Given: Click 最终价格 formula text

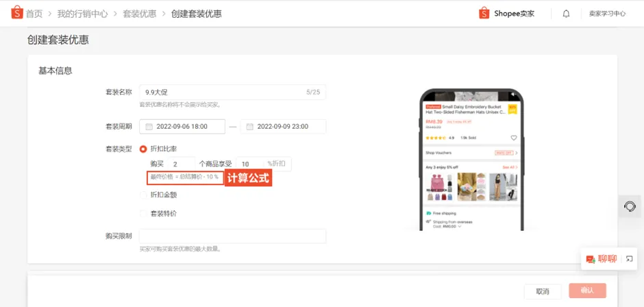Looking at the screenshot, I should point(184,177).
